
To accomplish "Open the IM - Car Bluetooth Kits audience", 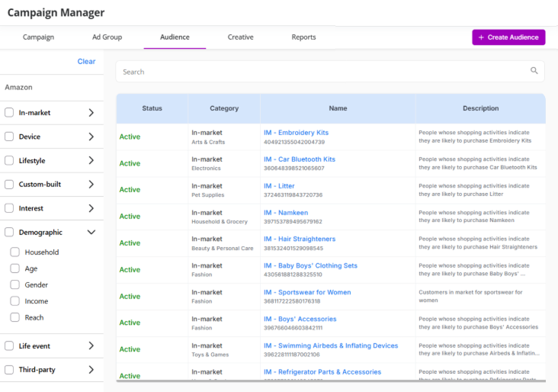I will click(x=300, y=159).
